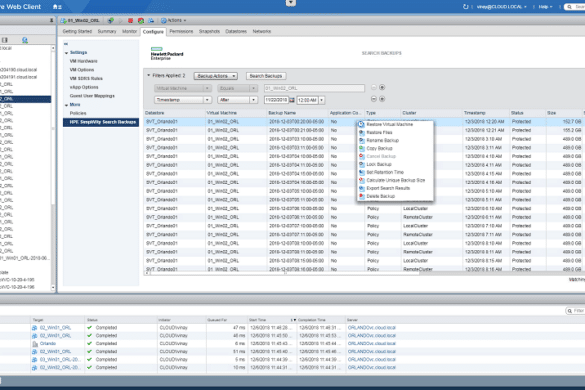The image size is (585, 390).
Task: Click the snapshot icon left of Actions
Action: (x=151, y=21)
